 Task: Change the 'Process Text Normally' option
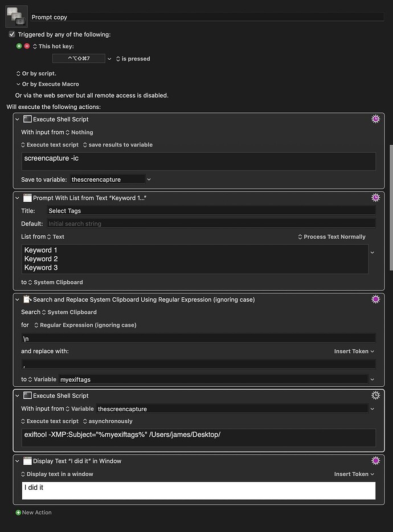coord(331,237)
